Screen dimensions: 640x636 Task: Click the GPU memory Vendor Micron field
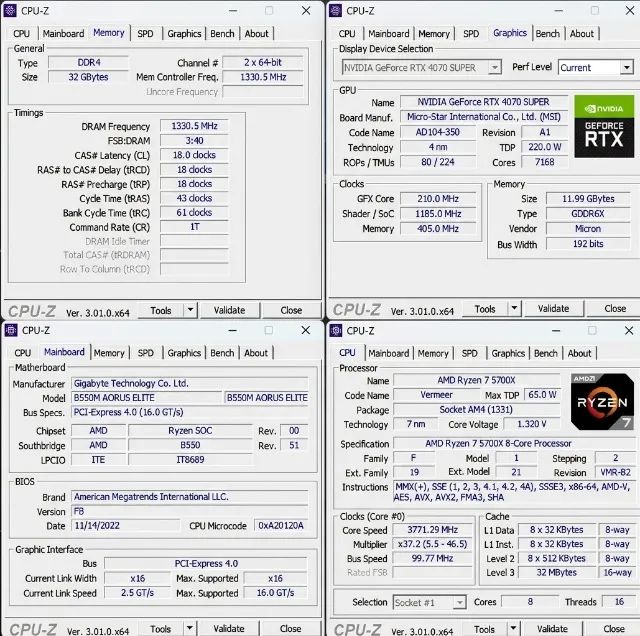[588, 229]
